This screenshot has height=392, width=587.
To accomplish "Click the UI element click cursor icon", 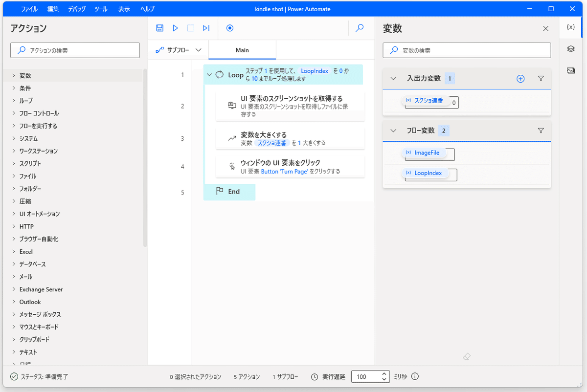I will pos(232,166).
